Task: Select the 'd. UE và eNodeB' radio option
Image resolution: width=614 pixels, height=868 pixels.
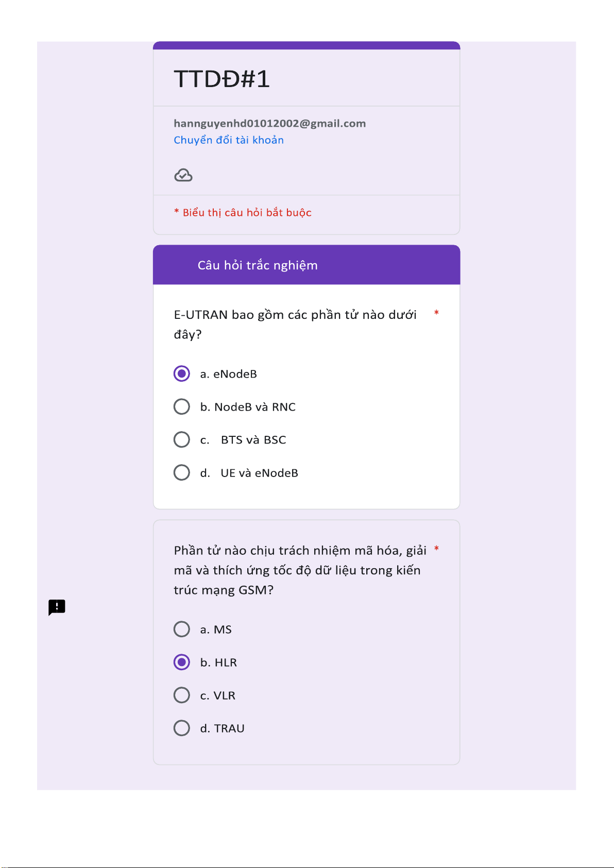Action: 182,472
